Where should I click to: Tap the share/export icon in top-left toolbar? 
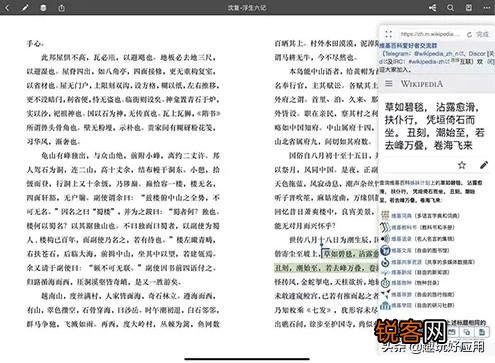pyautogui.click(x=62, y=7)
